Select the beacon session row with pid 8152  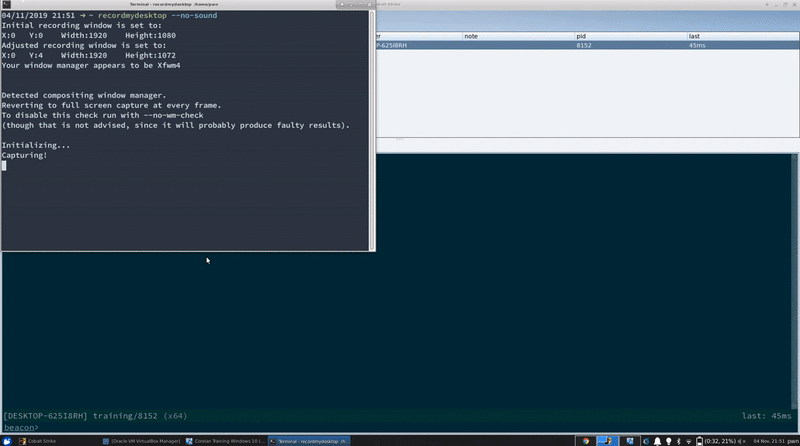585,45
